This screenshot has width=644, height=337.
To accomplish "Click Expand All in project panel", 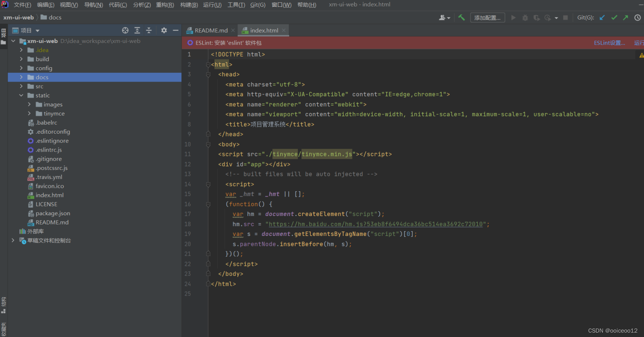I will (137, 30).
